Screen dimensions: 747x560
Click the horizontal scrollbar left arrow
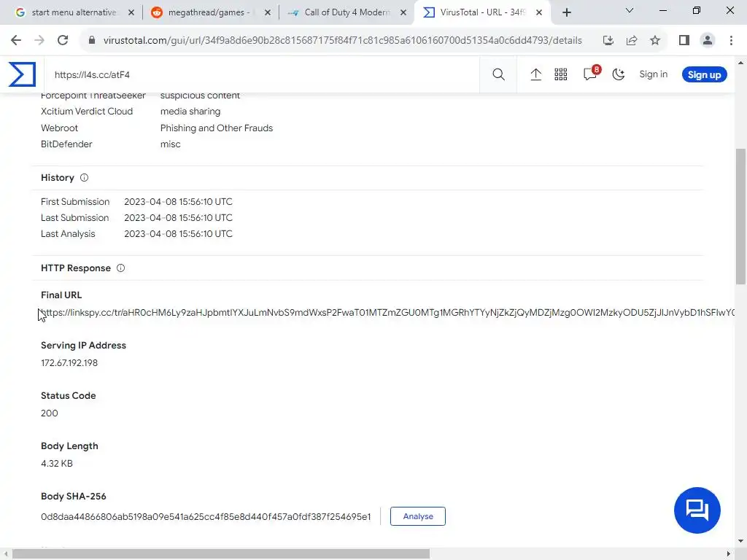(x=5, y=554)
